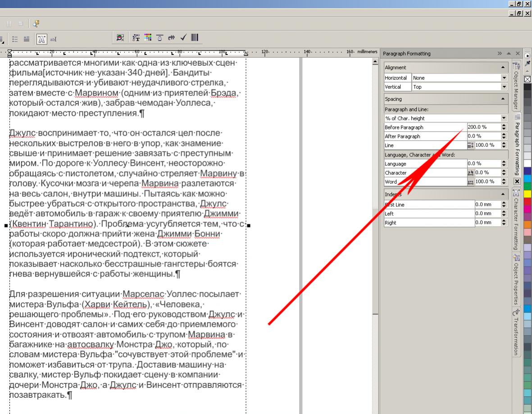Click the Align to Baseline icon
This screenshot has width=532, height=414.
pos(159,38)
